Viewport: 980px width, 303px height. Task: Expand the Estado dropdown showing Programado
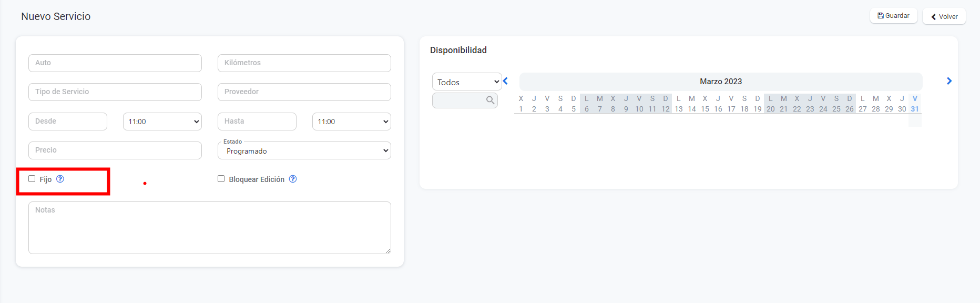click(304, 151)
